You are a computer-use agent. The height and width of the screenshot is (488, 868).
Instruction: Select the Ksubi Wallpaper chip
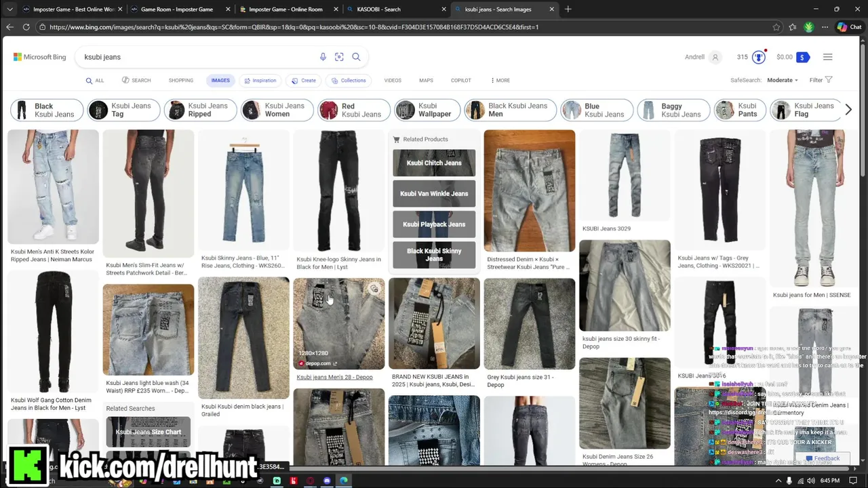[427, 110]
